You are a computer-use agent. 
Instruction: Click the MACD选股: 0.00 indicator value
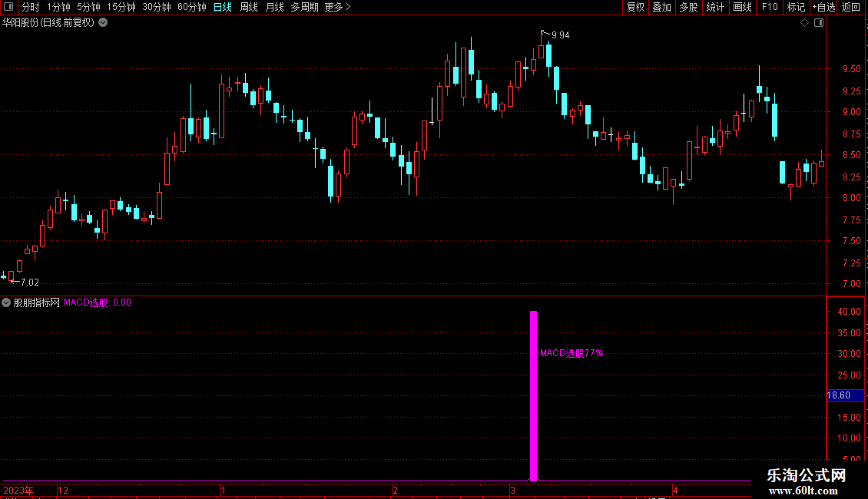[98, 302]
